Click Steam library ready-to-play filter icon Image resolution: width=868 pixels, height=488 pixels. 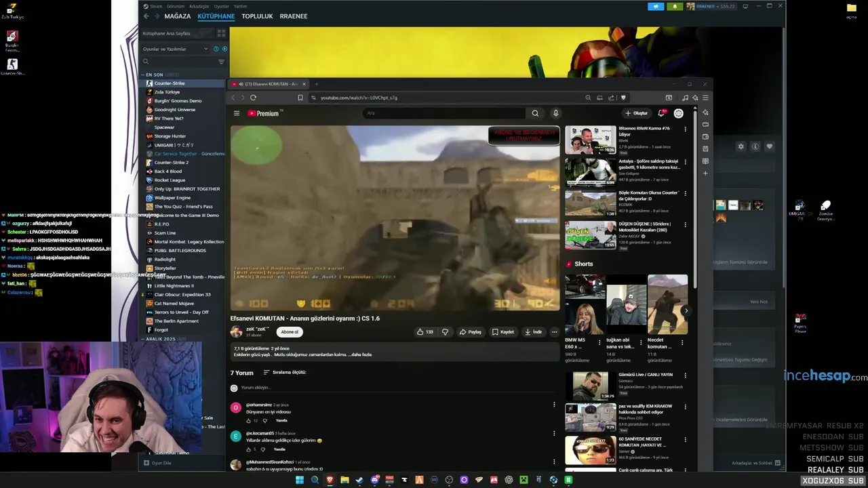tap(224, 49)
